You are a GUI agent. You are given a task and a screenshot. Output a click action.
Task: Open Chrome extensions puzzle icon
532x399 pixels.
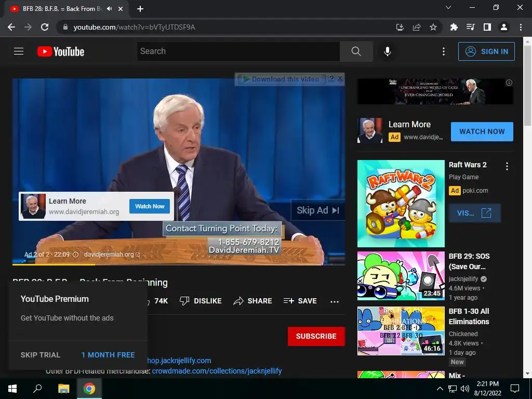[x=454, y=27]
